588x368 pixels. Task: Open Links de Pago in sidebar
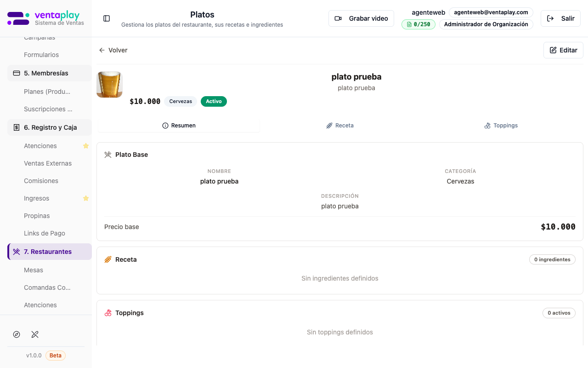(x=45, y=233)
